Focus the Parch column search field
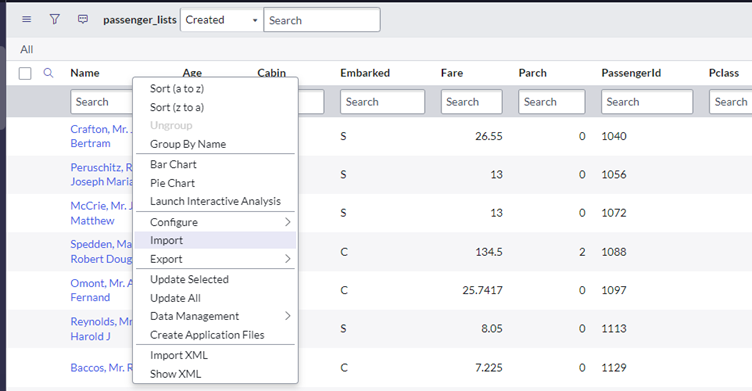752x391 pixels. tap(552, 102)
